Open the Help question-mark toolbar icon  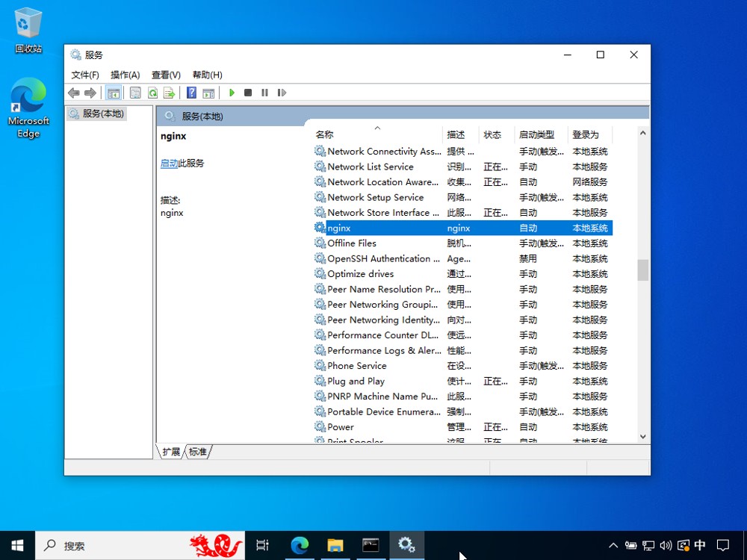click(x=191, y=93)
